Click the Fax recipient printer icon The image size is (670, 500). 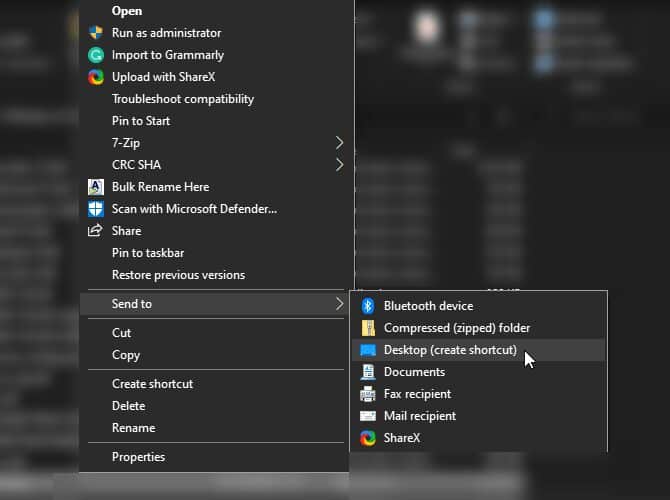368,394
